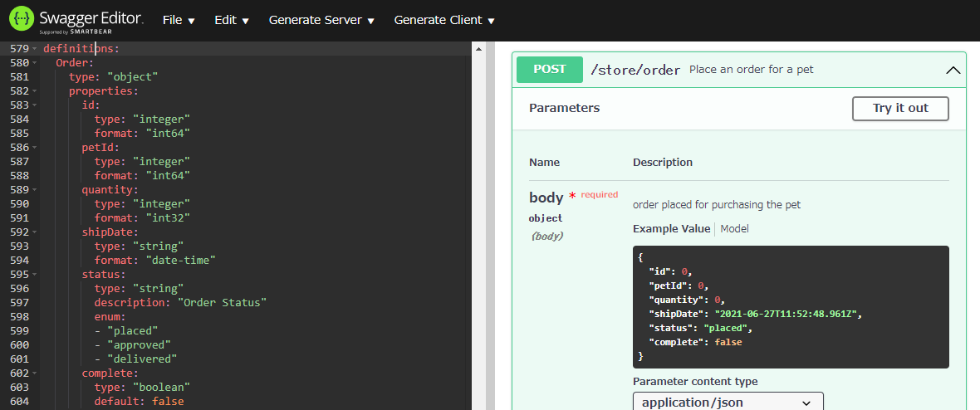Fold the Order block at line 580

35,63
